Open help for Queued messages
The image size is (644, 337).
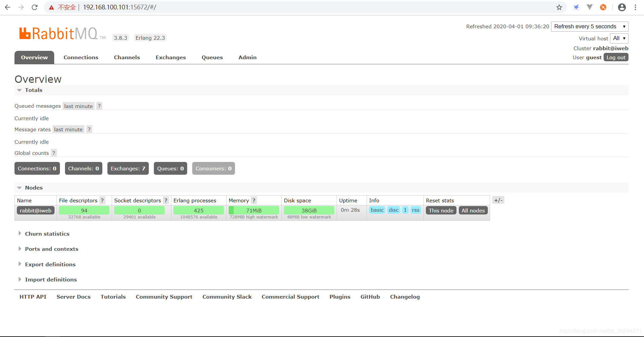99,106
